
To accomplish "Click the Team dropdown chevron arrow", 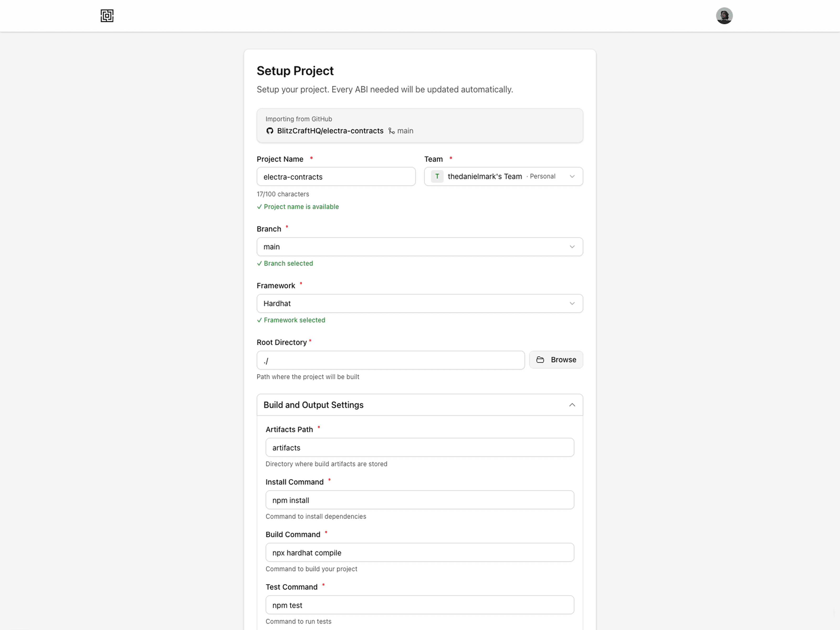I will [x=572, y=176].
